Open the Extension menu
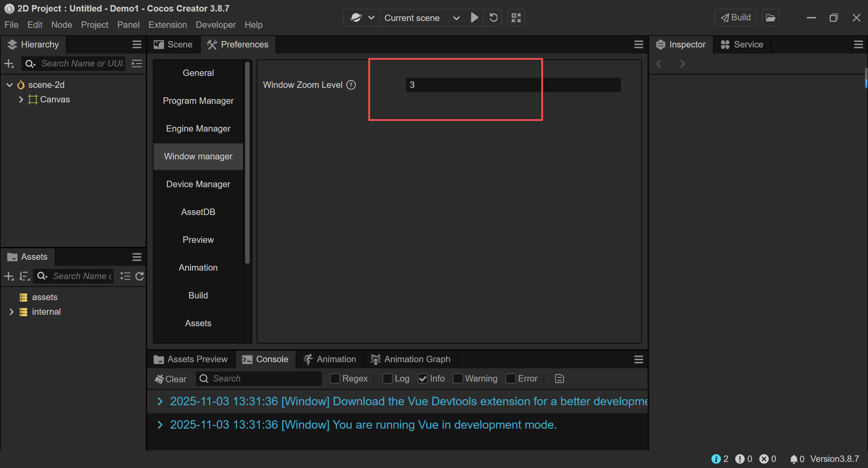 click(167, 25)
